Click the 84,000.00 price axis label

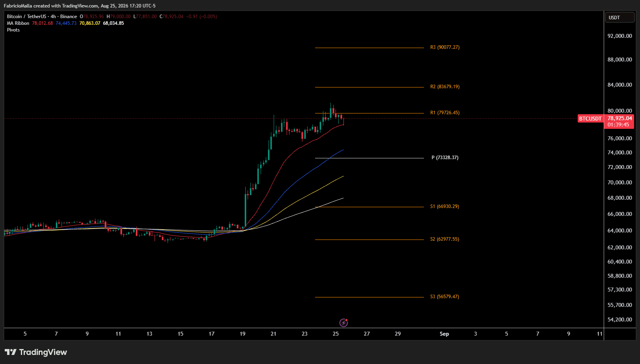pyautogui.click(x=619, y=85)
